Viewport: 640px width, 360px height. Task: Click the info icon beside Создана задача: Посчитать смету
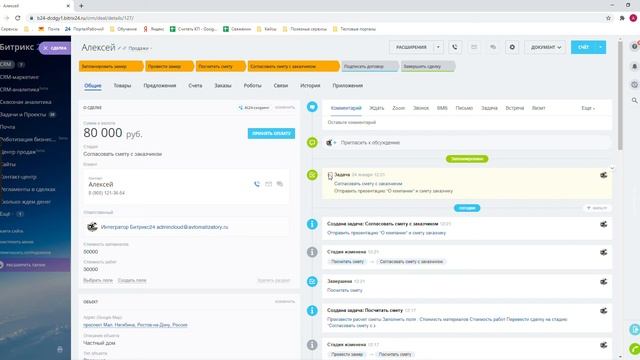click(x=312, y=311)
